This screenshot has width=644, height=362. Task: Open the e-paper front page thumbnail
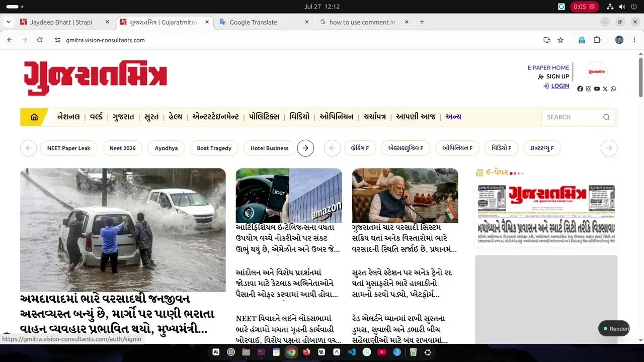(x=546, y=215)
